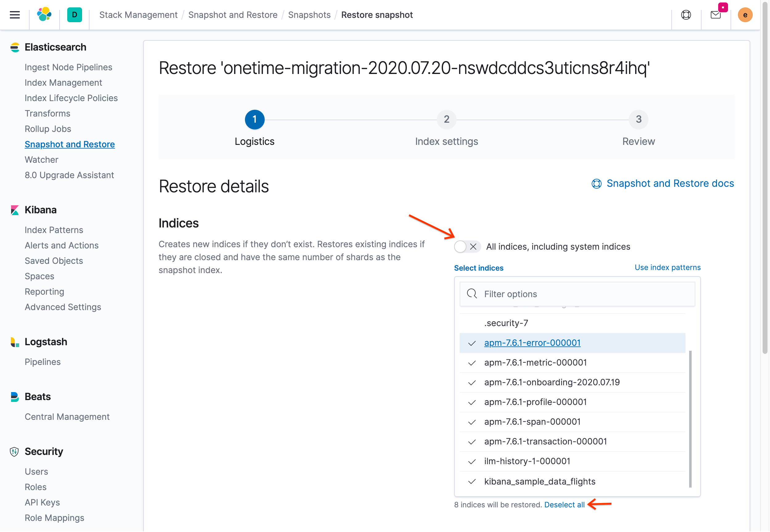Click the Snapshot and Restore icon in sidebar
Viewport: 770px width, 532px height.
click(70, 144)
